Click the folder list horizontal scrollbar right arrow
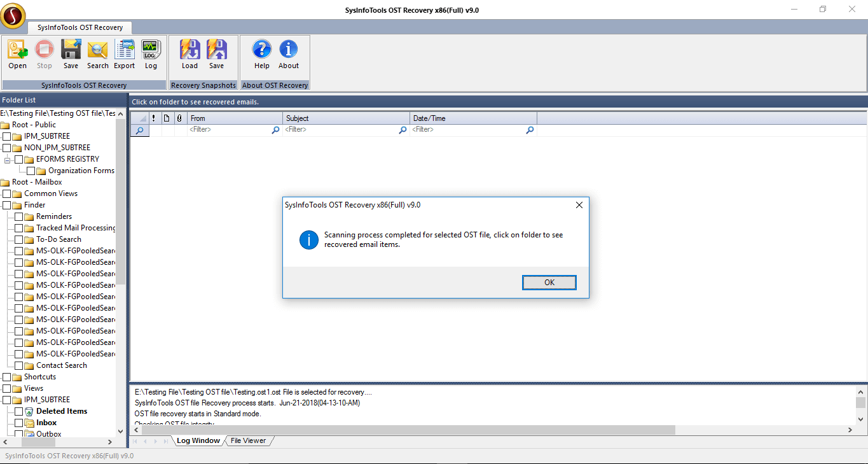 click(x=109, y=442)
